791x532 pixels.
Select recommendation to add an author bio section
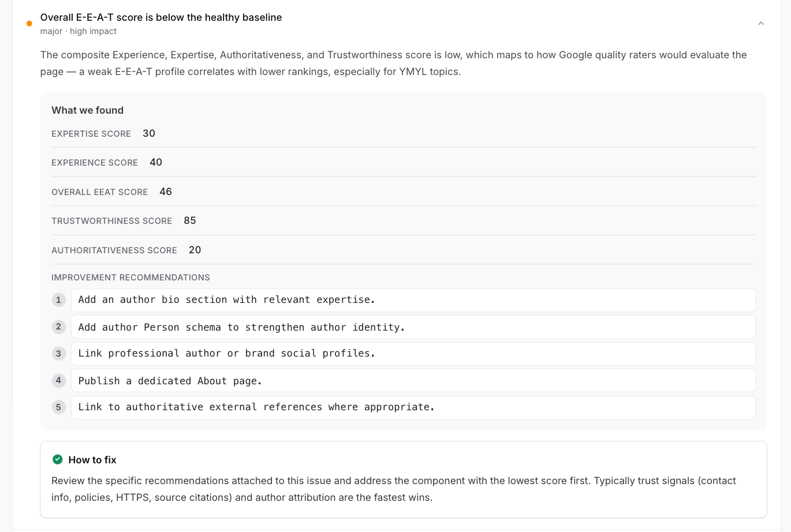click(413, 300)
